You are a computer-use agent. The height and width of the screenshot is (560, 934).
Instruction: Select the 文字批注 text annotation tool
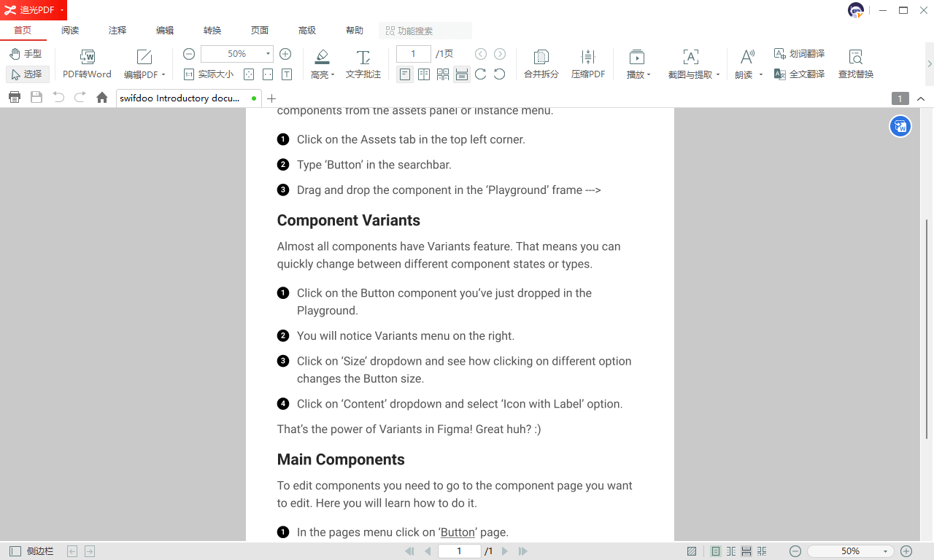coord(363,58)
